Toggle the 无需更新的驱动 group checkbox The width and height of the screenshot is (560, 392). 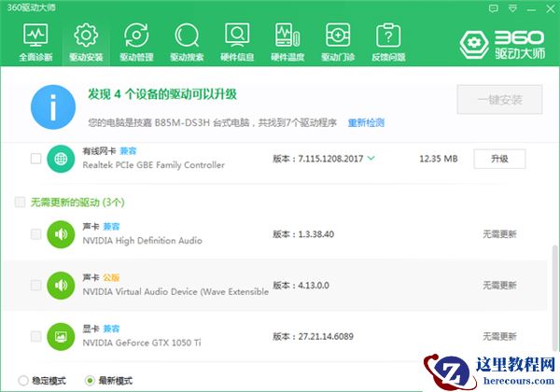pyautogui.click(x=20, y=203)
